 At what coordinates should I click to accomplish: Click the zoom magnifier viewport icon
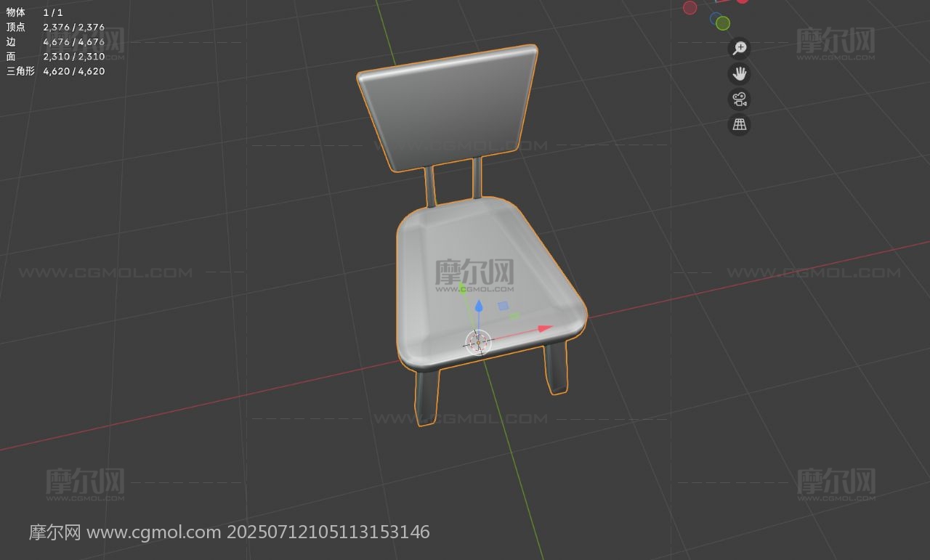point(739,48)
